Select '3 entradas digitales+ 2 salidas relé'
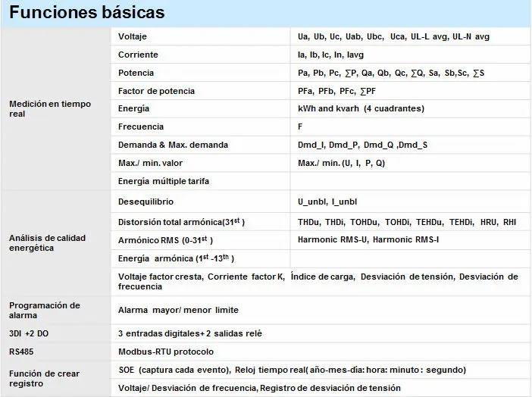 pyautogui.click(x=190, y=333)
